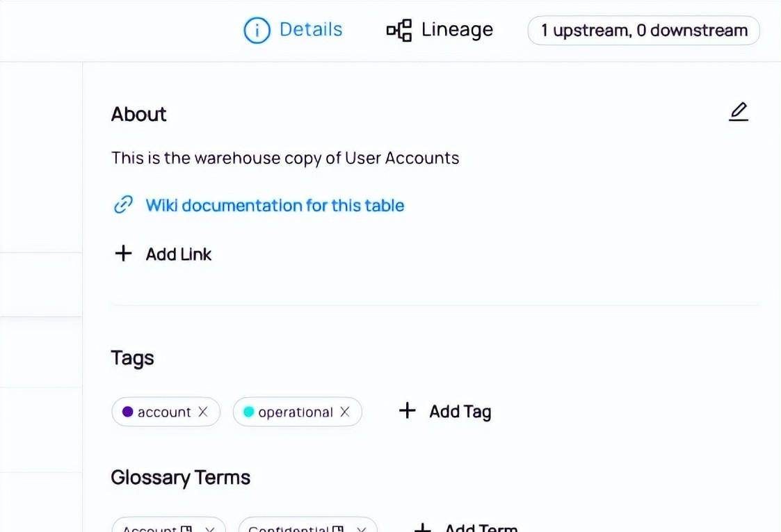The height and width of the screenshot is (532, 781).
Task: Open Wiki documentation for this table link
Action: click(275, 205)
